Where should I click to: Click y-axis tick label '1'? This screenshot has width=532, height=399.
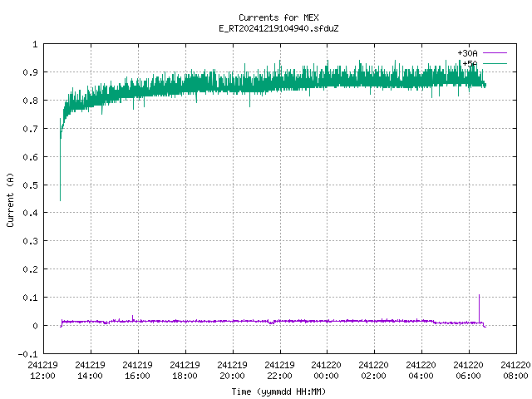[35, 44]
